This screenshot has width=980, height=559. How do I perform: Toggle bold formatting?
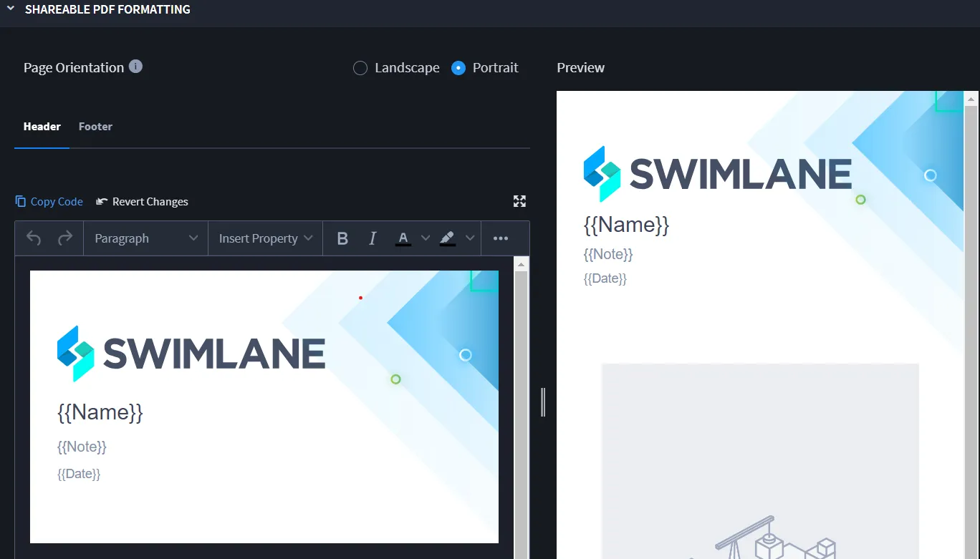(x=342, y=238)
